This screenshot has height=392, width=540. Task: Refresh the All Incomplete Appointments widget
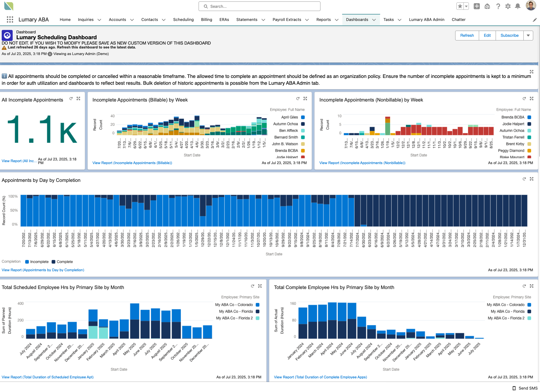coord(71,99)
